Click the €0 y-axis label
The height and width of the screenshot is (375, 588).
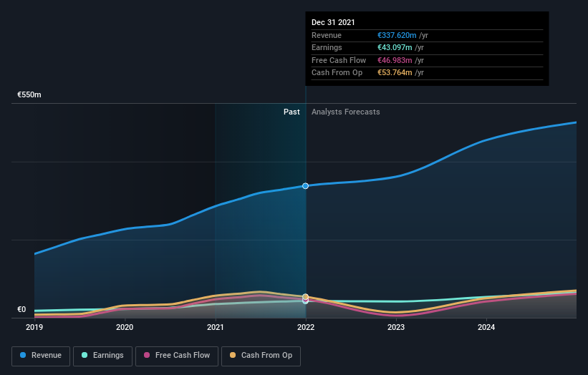[21, 309]
